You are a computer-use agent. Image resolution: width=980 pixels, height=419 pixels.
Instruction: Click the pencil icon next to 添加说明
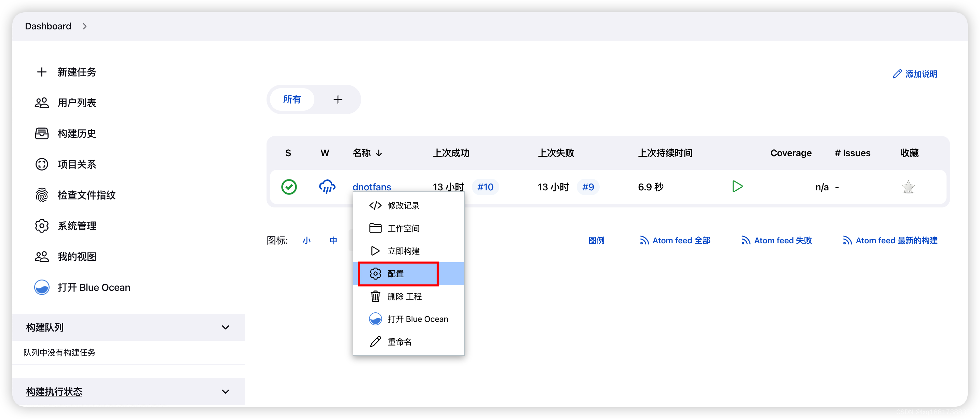pyautogui.click(x=897, y=74)
